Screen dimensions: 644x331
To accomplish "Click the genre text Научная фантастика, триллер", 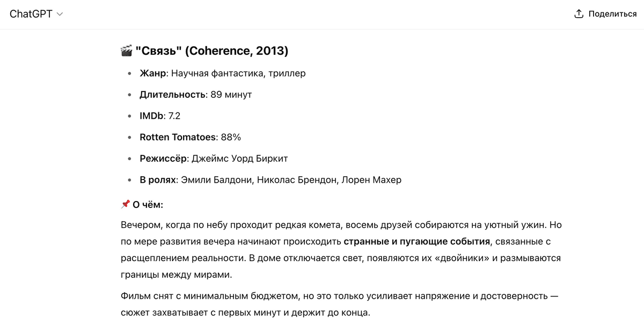I will click(x=238, y=73).
